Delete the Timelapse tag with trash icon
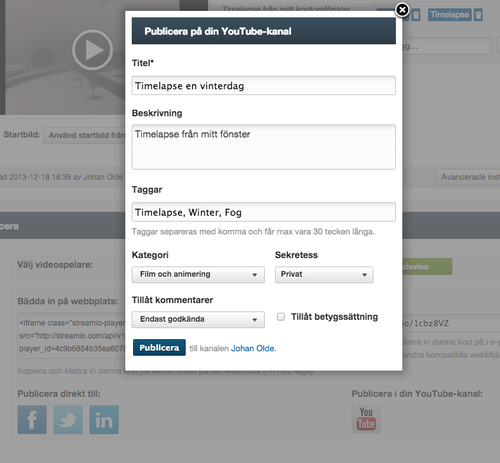 coord(478,15)
